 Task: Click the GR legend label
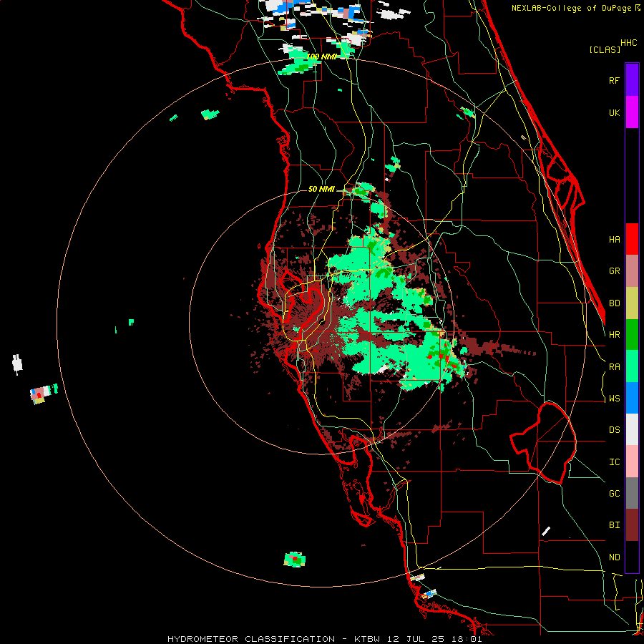click(x=614, y=271)
